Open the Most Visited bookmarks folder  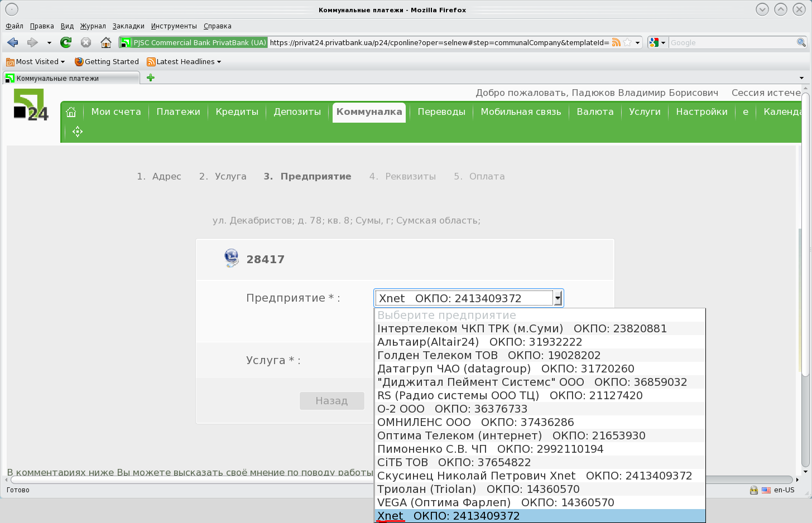36,62
